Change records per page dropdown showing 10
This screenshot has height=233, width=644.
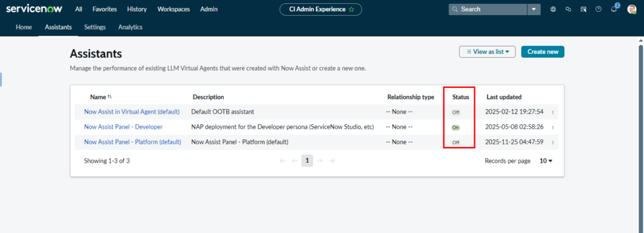point(546,161)
